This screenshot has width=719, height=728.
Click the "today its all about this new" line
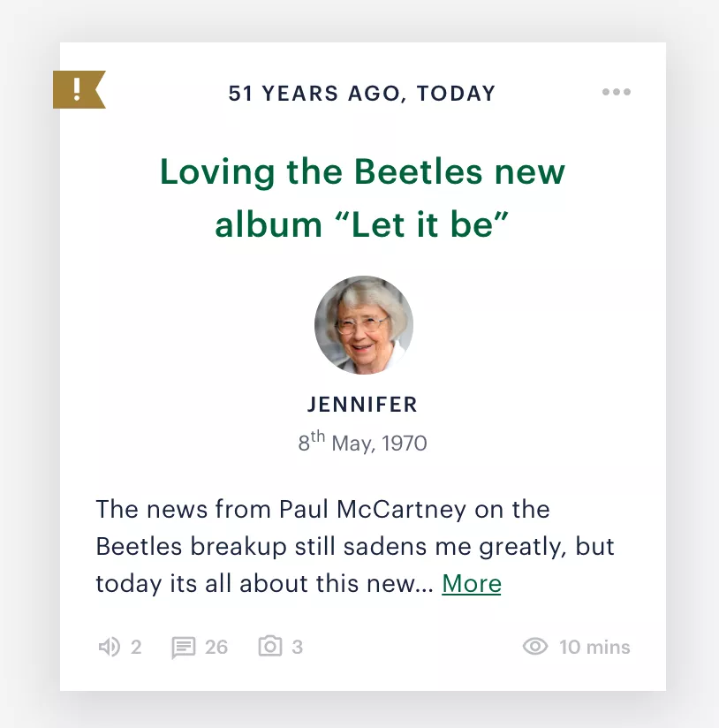click(x=265, y=584)
